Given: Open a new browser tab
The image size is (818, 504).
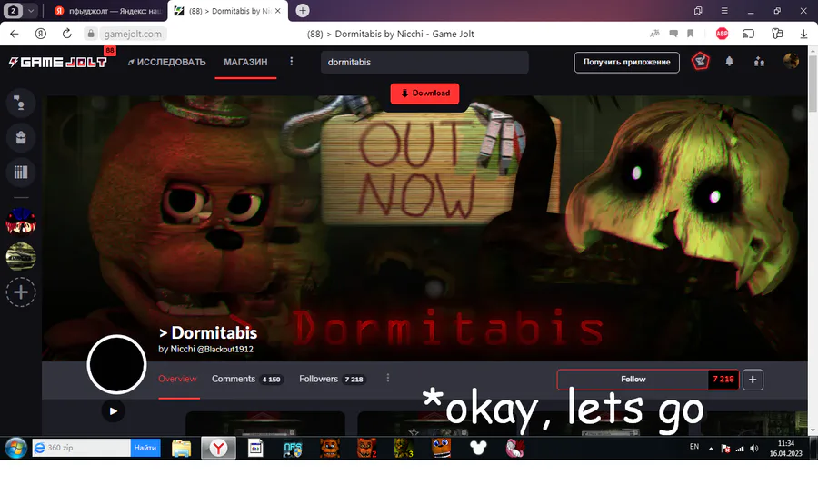Looking at the screenshot, I should (303, 10).
